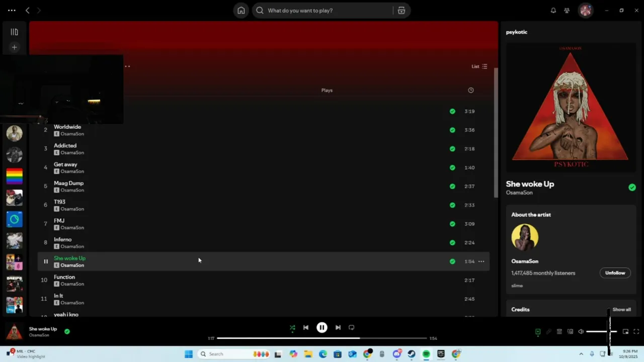Toggle saved checkmark in the Now Playing panel
This screenshot has width=644, height=362.
pyautogui.click(x=632, y=188)
